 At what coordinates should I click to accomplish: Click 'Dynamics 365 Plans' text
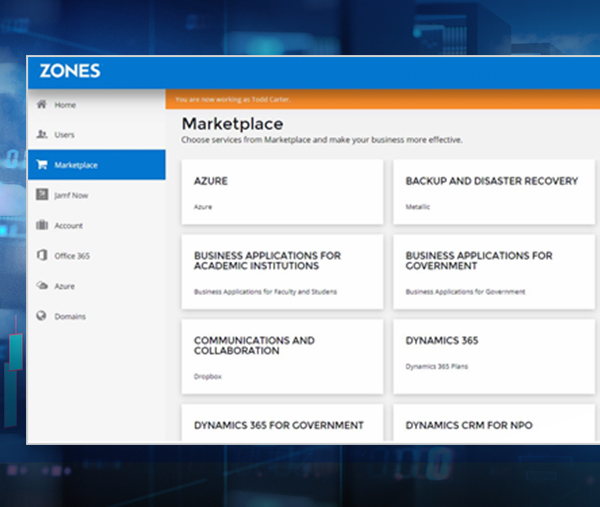(437, 367)
